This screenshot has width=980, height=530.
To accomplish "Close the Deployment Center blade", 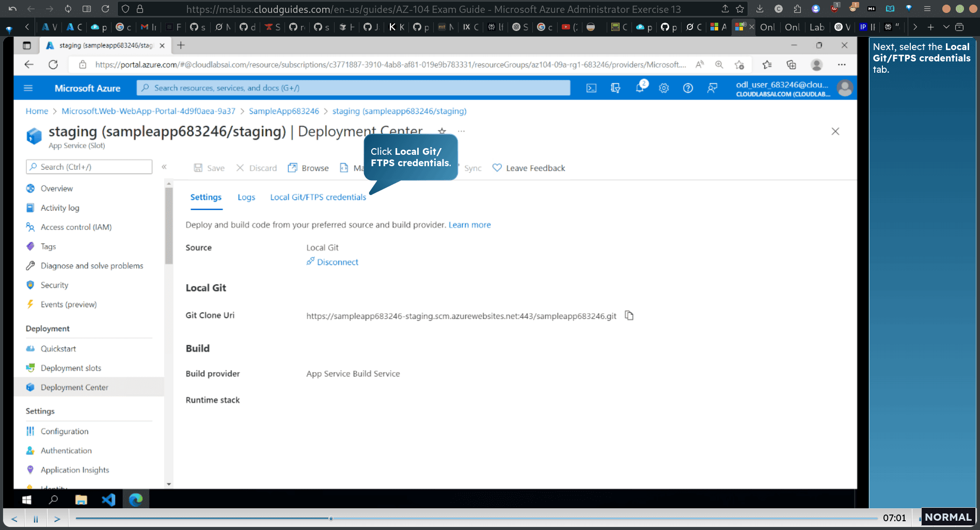I will [835, 131].
